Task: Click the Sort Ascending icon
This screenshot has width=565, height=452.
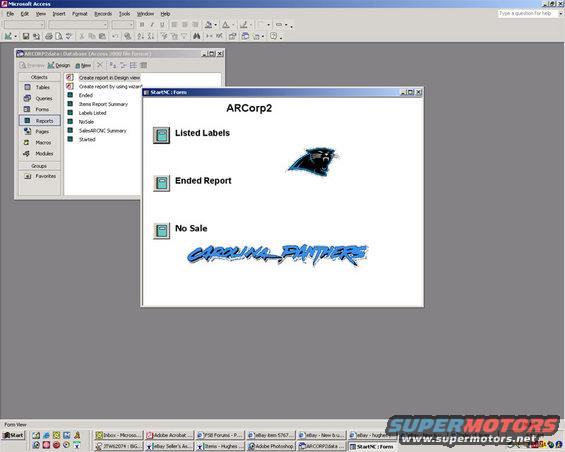Action: coord(141,36)
